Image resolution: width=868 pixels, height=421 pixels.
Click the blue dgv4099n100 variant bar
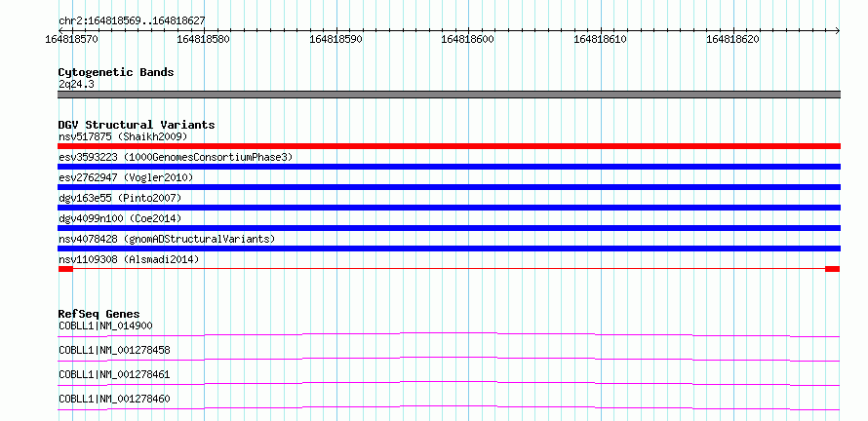click(449, 228)
